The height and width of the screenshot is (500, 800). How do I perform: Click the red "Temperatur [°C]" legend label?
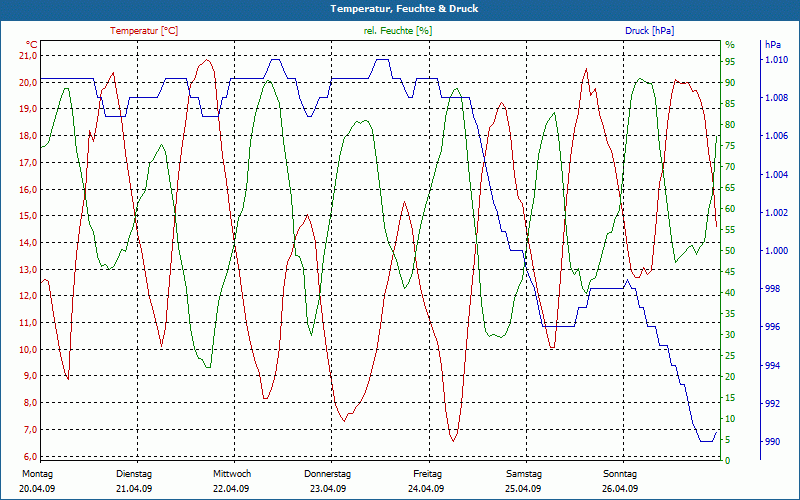[x=144, y=31]
